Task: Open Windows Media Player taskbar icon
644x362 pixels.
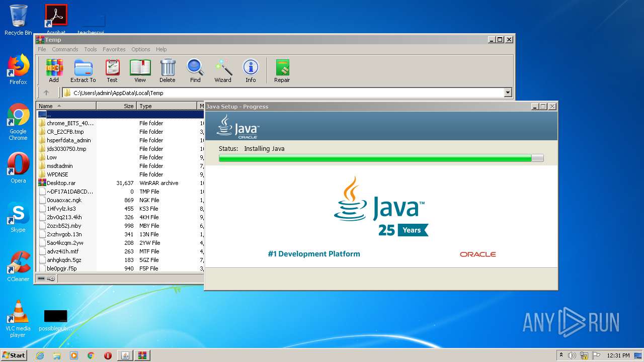Action: click(x=74, y=355)
